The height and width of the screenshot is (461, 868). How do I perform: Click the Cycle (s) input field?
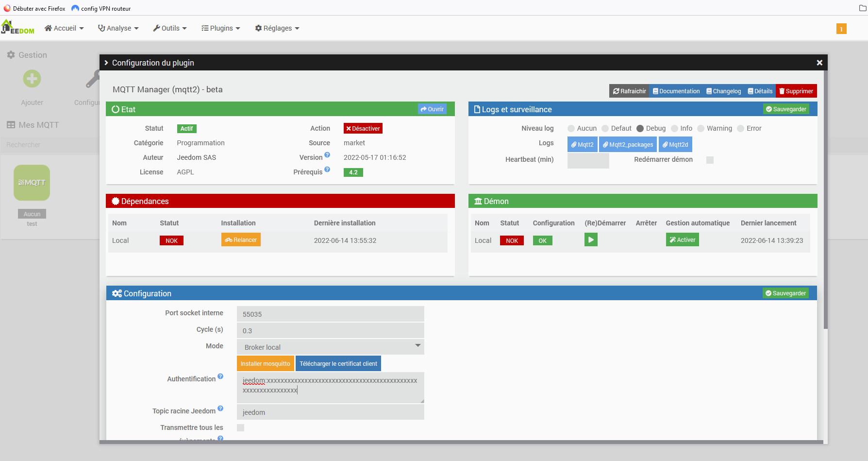[331, 330]
